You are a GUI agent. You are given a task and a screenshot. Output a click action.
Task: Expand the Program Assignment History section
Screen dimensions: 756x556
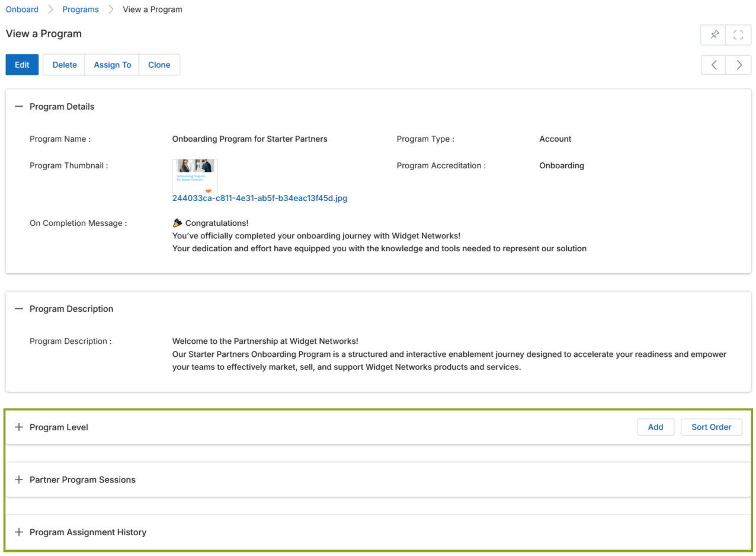(x=19, y=532)
